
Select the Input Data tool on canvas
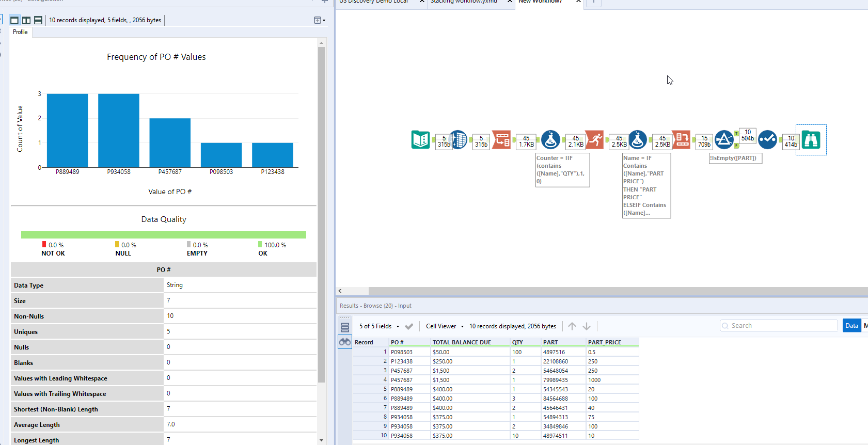click(420, 139)
